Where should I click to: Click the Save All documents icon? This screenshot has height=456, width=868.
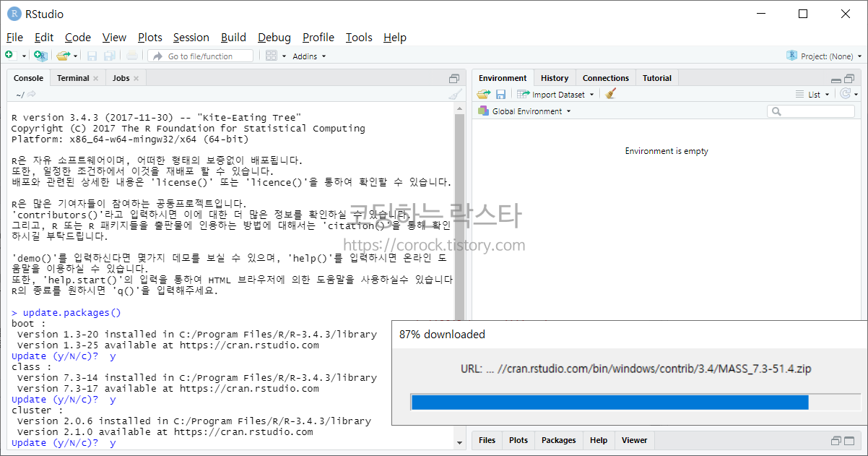pyautogui.click(x=109, y=56)
